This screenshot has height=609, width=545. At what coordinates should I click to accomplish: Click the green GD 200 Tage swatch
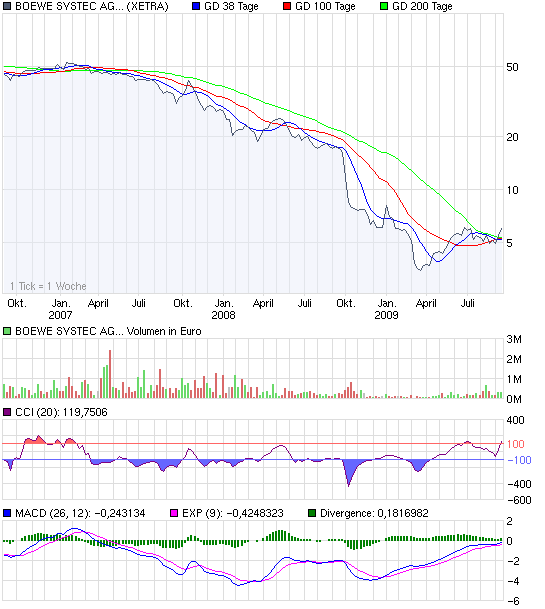pyautogui.click(x=384, y=6)
